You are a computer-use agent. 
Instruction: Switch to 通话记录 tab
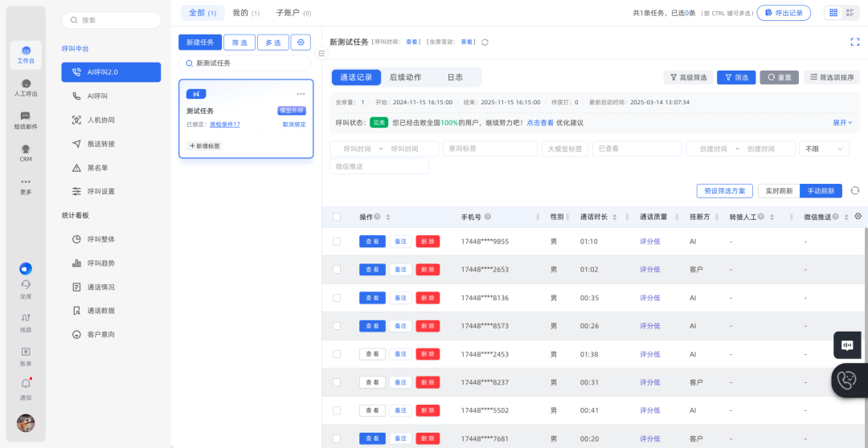pos(356,77)
